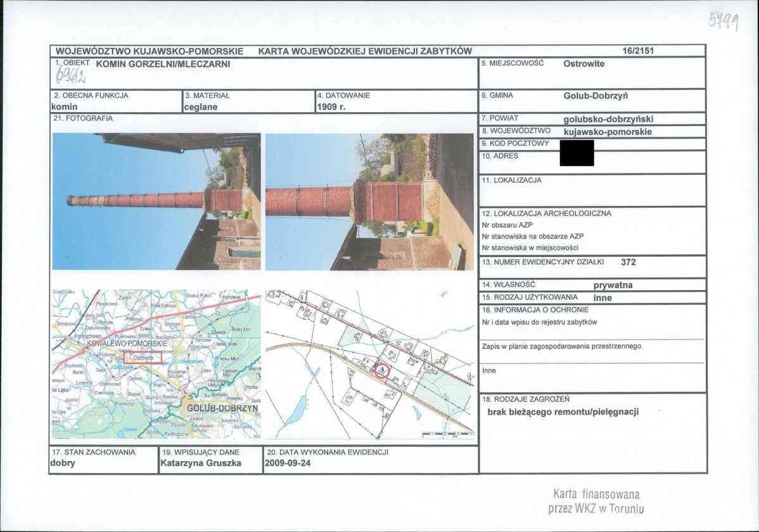Image resolution: width=759 pixels, height=532 pixels.
Task: Click the gmina value 'Golub-Dobrzyń'
Action: pos(596,96)
